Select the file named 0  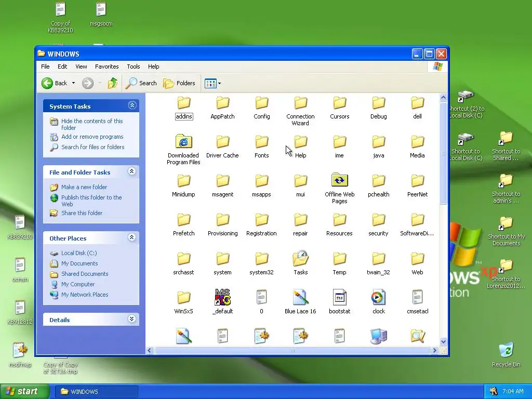tap(262, 297)
